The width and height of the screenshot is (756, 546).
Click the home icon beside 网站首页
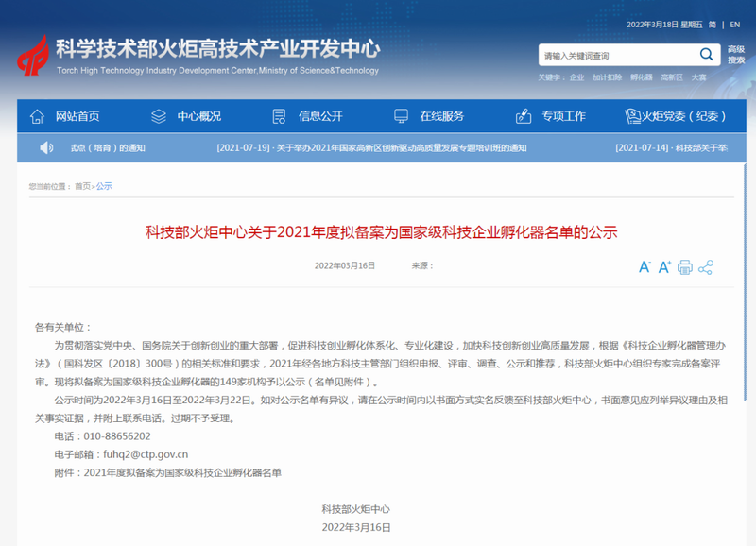37,116
